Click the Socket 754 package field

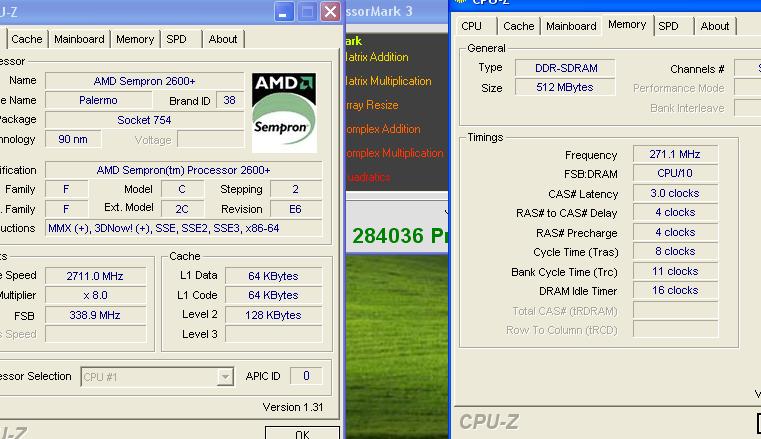coord(144,120)
